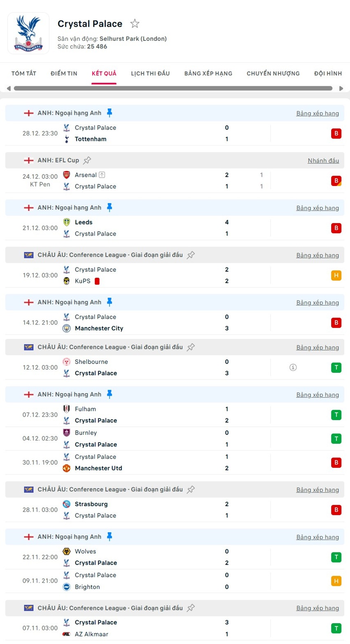Image resolution: width=350 pixels, height=644 pixels.
Task: Open the Nhánh đấu bracket link
Action: (324, 160)
